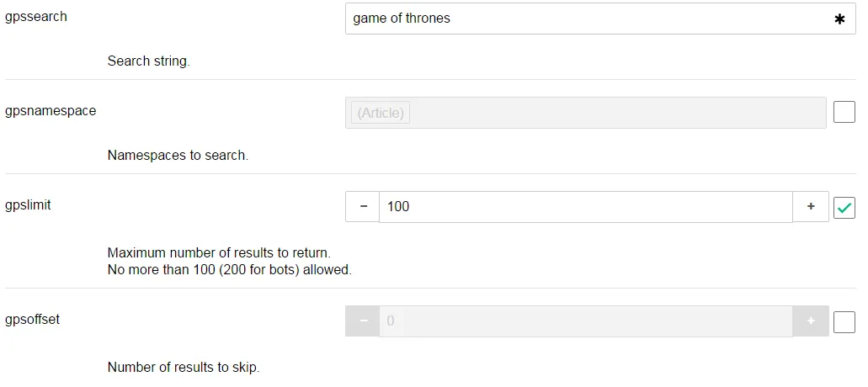
Task: Click the "Namespaces to search." help text
Action: pos(178,156)
